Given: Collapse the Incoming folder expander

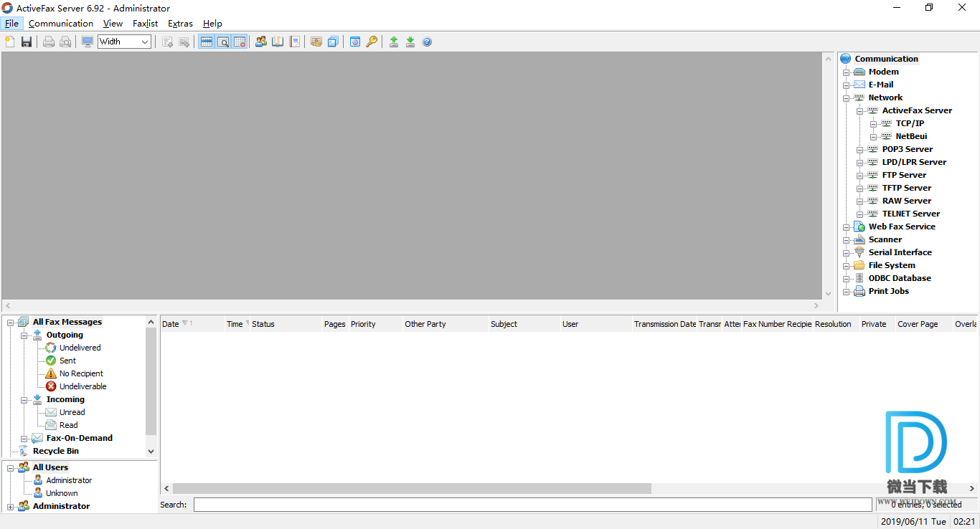Looking at the screenshot, I should coord(24,399).
